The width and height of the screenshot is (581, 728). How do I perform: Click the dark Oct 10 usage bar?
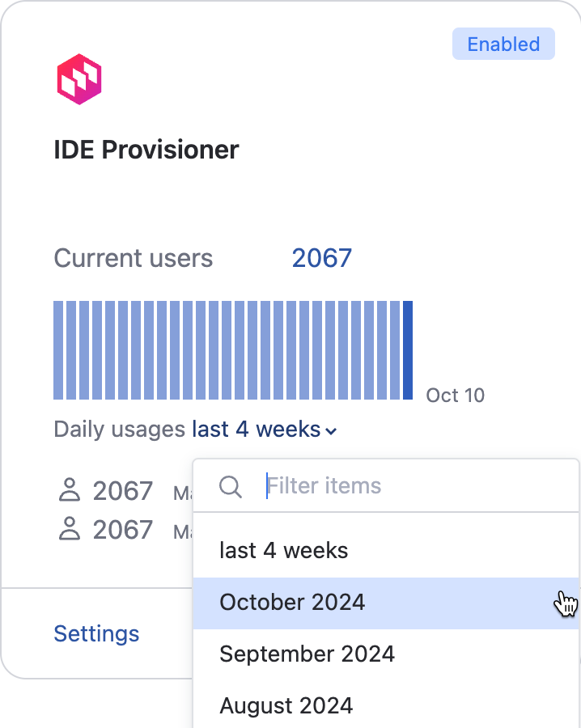tap(409, 349)
